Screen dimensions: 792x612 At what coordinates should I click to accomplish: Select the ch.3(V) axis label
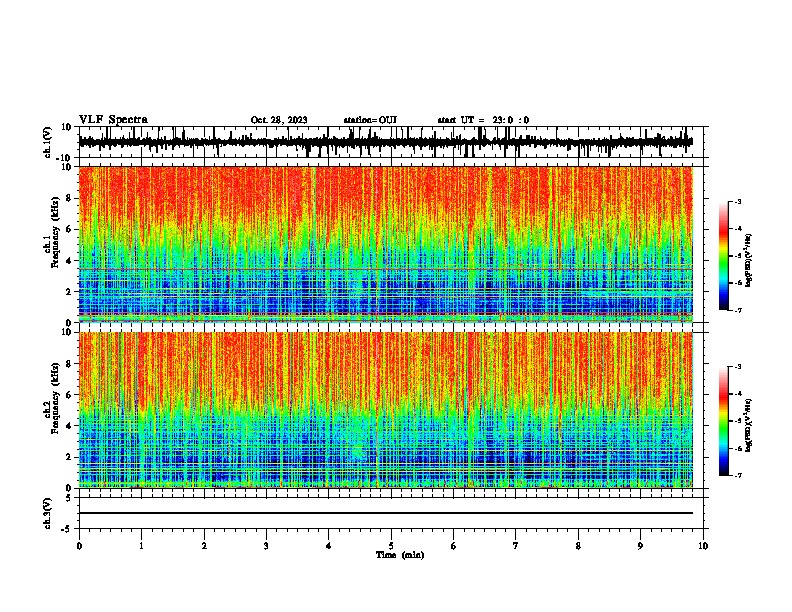pos(48,513)
